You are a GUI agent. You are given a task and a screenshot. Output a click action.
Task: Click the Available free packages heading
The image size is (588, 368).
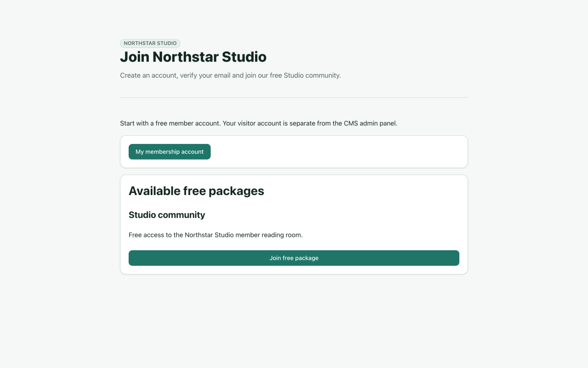(x=197, y=191)
